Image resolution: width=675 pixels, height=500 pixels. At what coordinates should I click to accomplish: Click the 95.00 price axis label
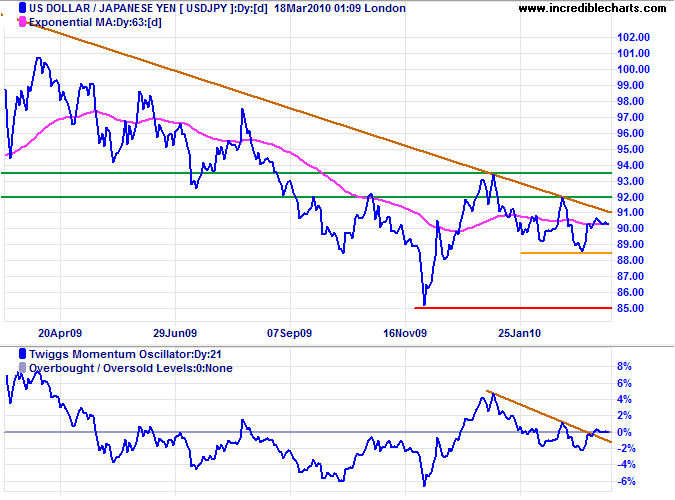pyautogui.click(x=630, y=149)
